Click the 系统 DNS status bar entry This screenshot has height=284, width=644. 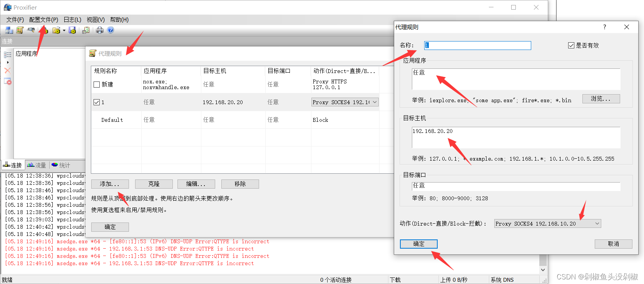502,280
